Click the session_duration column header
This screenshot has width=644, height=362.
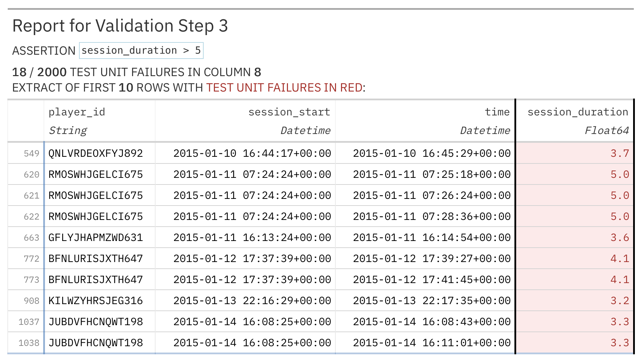pyautogui.click(x=578, y=112)
